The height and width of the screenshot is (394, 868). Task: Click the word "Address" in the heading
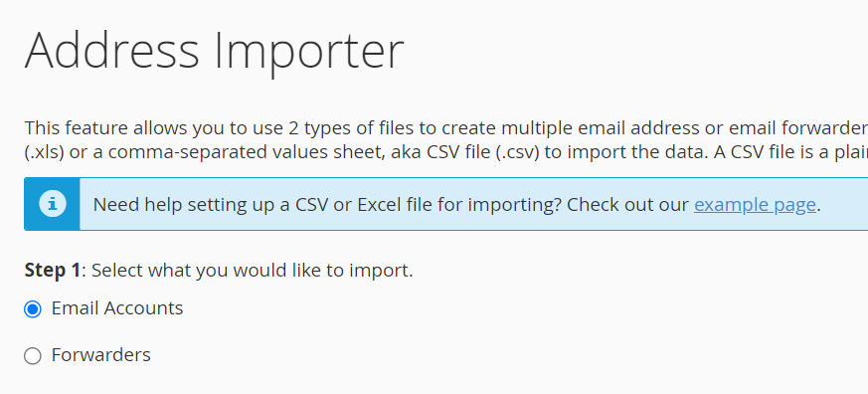[111, 51]
